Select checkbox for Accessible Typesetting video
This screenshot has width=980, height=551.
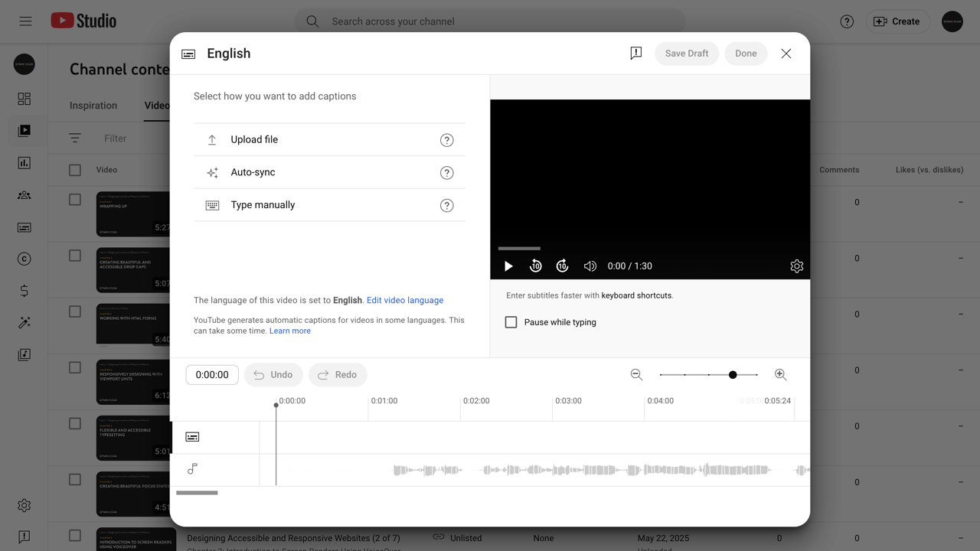pyautogui.click(x=75, y=423)
